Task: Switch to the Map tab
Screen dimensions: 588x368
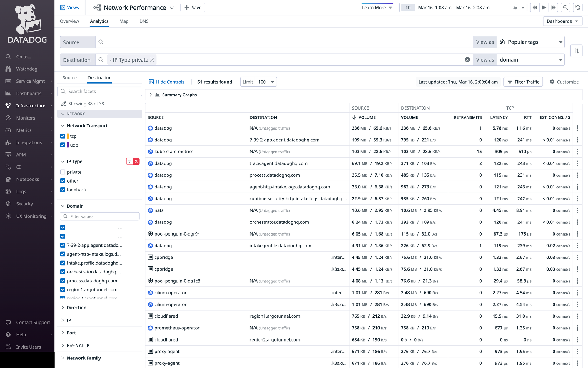Action: point(124,21)
